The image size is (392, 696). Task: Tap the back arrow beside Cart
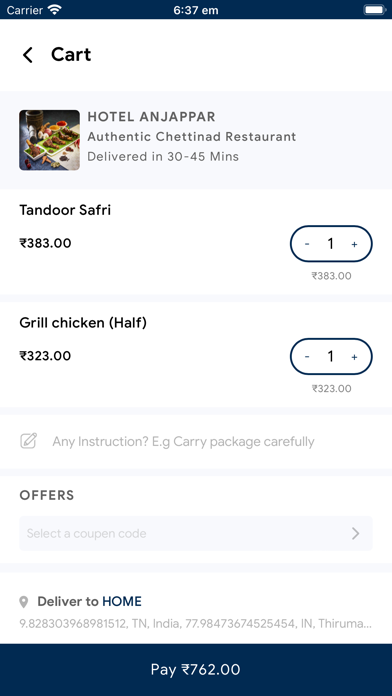point(28,55)
